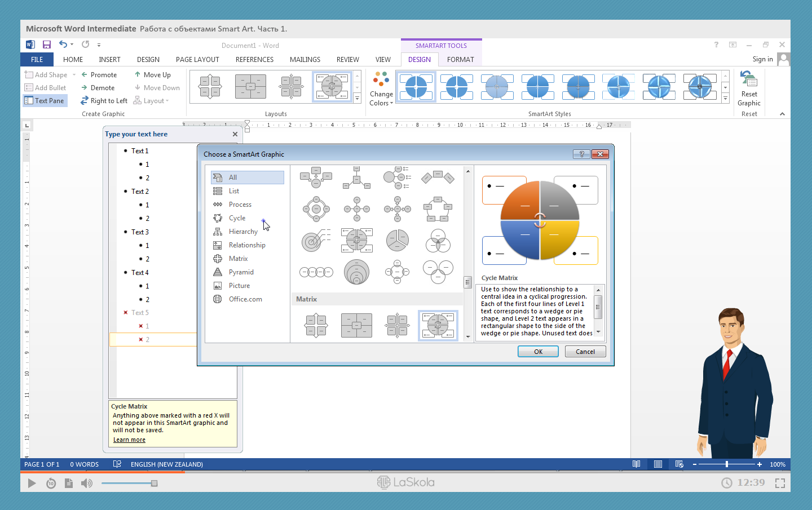Toggle the Text Pane button
Screen dimensions: 812x510
click(45, 101)
